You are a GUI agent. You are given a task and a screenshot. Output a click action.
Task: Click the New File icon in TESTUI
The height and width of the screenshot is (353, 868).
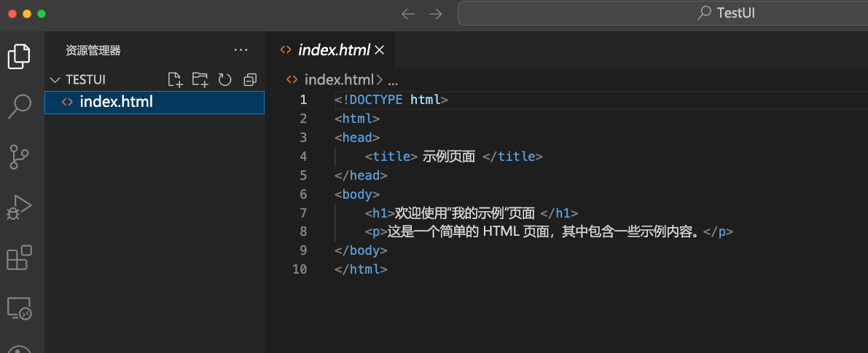click(175, 80)
